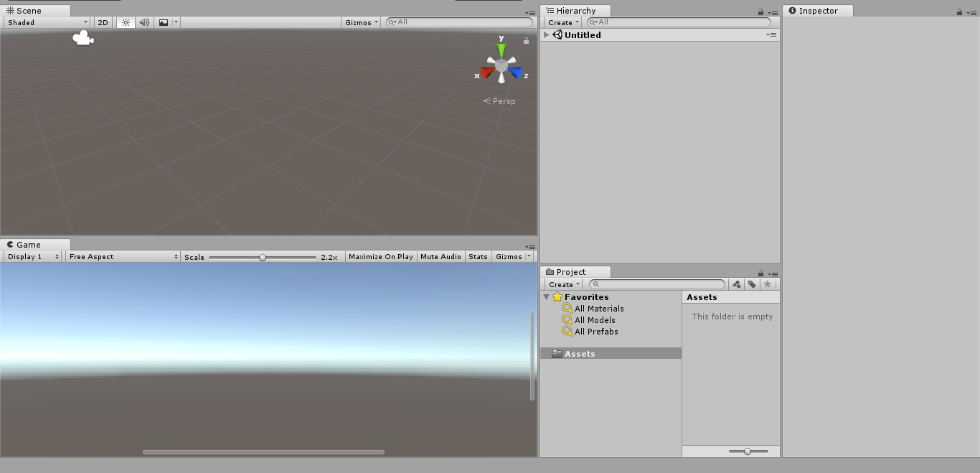This screenshot has height=473, width=980.
Task: Toggle 2D mode in Scene view
Action: pos(103,22)
